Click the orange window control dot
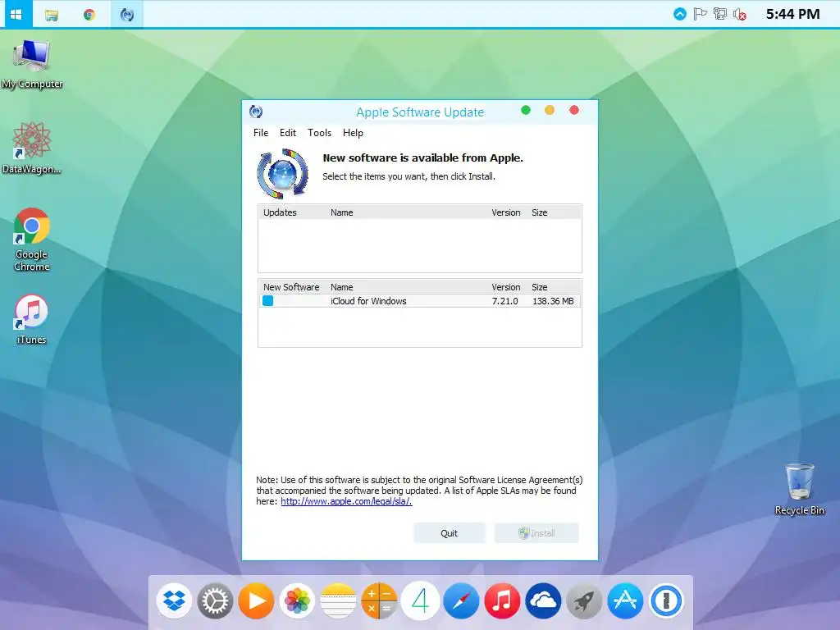This screenshot has height=630, width=840. click(550, 110)
